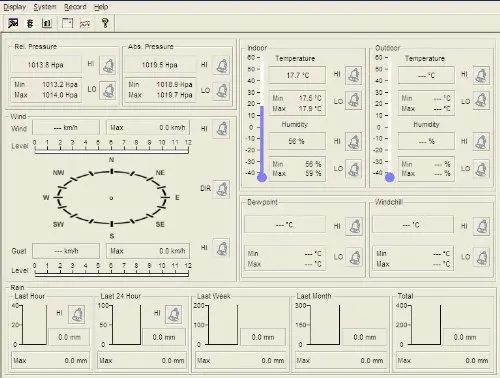
Task: Toggle Rel. Pressure HI alarm bell
Action: (108, 65)
